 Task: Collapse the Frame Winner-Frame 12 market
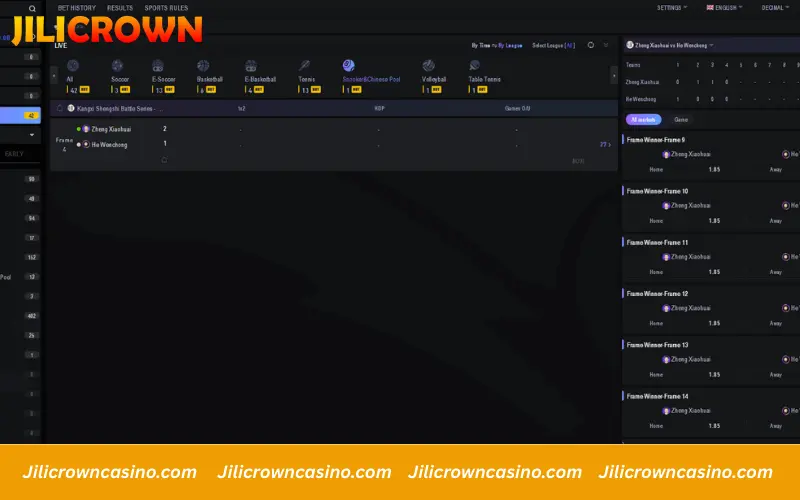pos(657,294)
